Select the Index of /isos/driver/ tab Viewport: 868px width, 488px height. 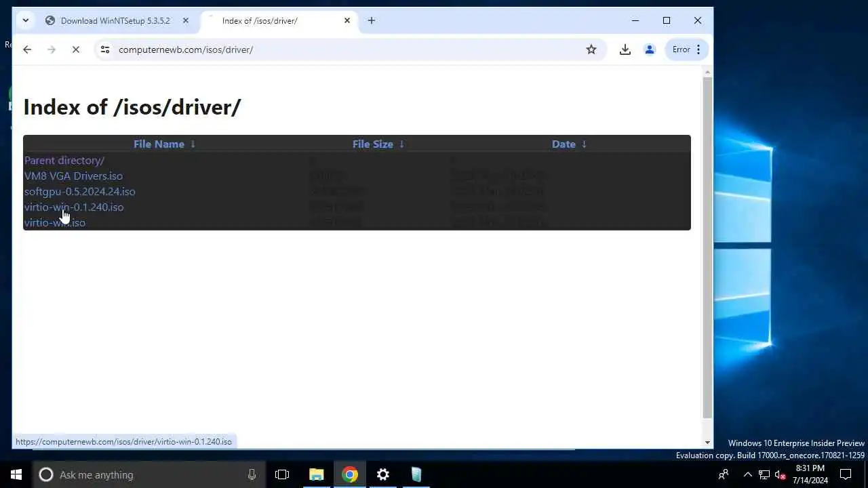pos(279,20)
